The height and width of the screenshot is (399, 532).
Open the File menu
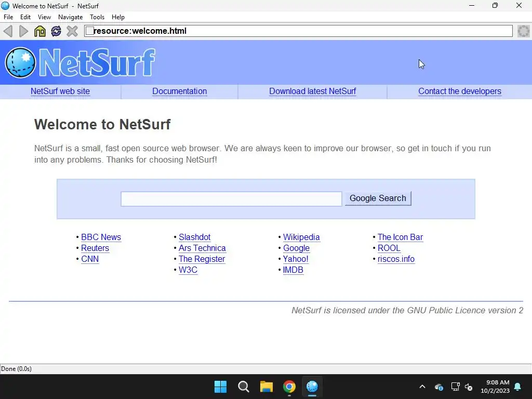click(x=8, y=17)
